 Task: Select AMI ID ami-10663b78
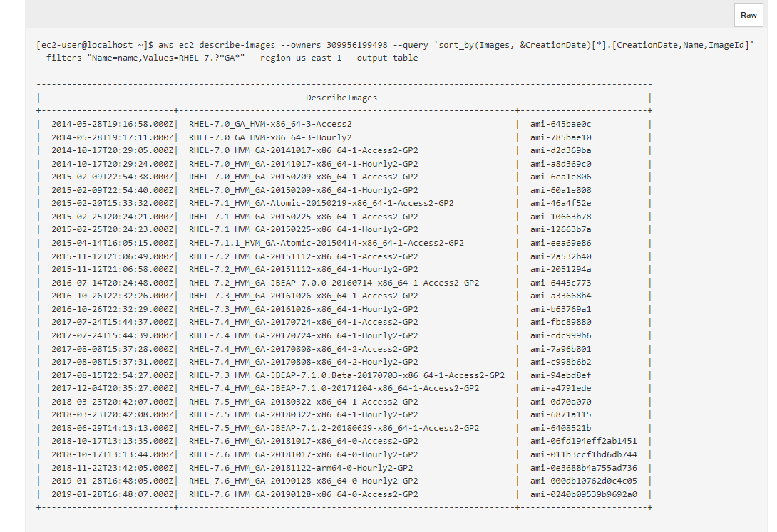point(560,217)
